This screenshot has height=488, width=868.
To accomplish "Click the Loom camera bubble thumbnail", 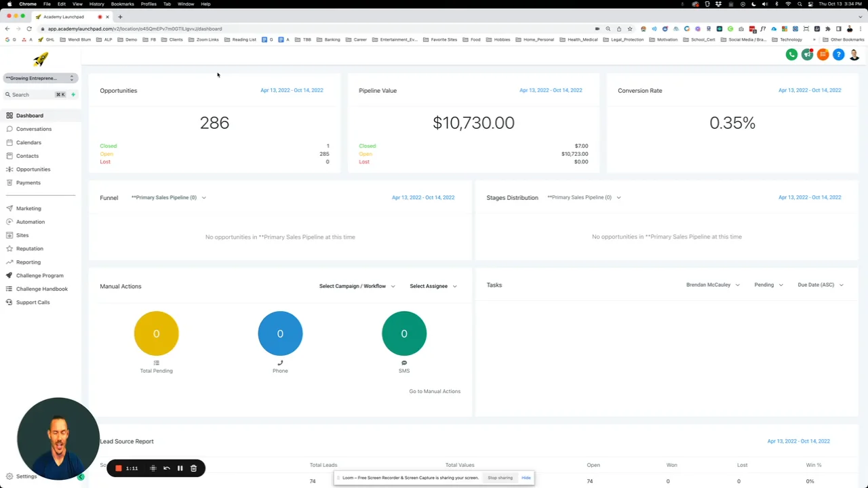I will (x=58, y=439).
